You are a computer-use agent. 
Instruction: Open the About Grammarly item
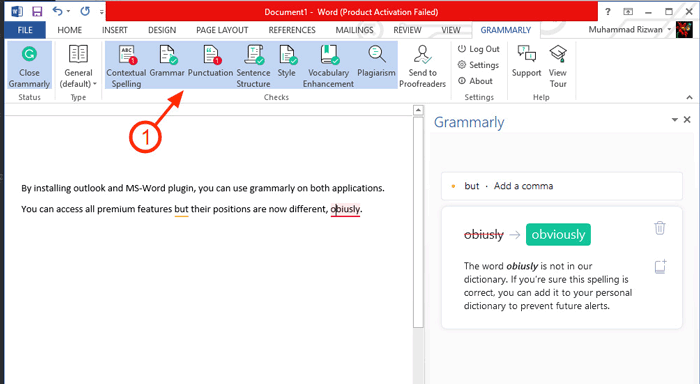click(x=475, y=81)
